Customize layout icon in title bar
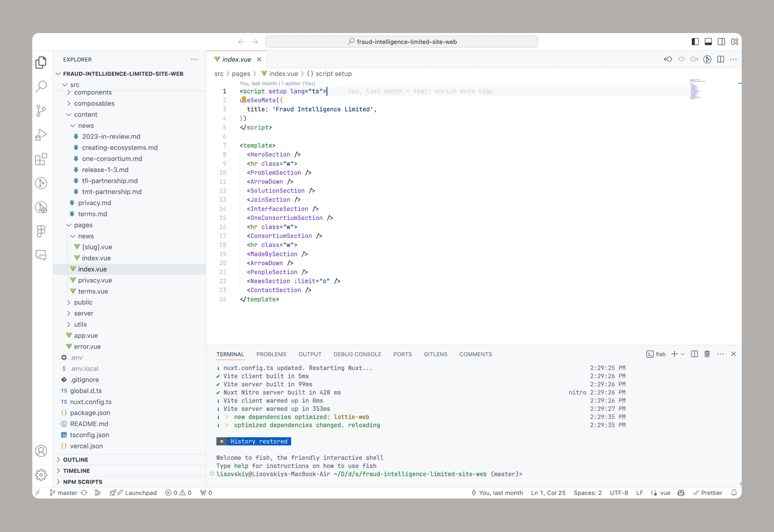 coord(735,42)
